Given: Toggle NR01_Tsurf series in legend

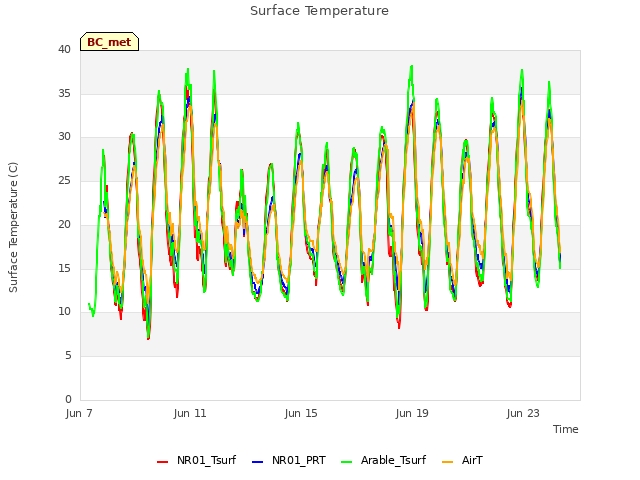Looking at the screenshot, I should (196, 460).
